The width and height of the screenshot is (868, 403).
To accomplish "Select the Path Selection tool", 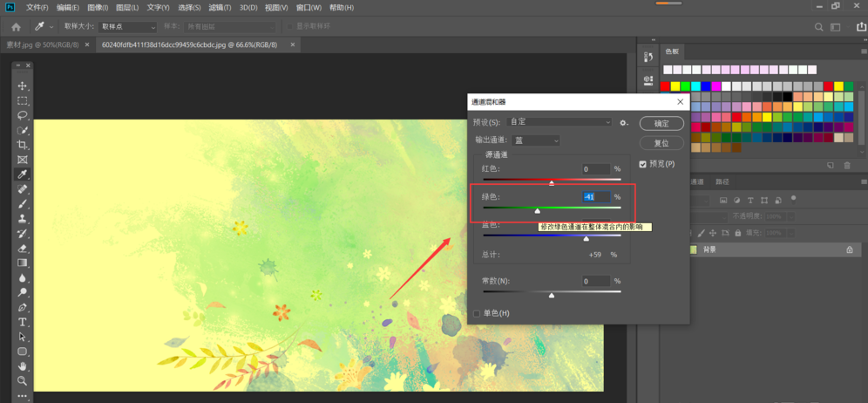I will click(23, 337).
